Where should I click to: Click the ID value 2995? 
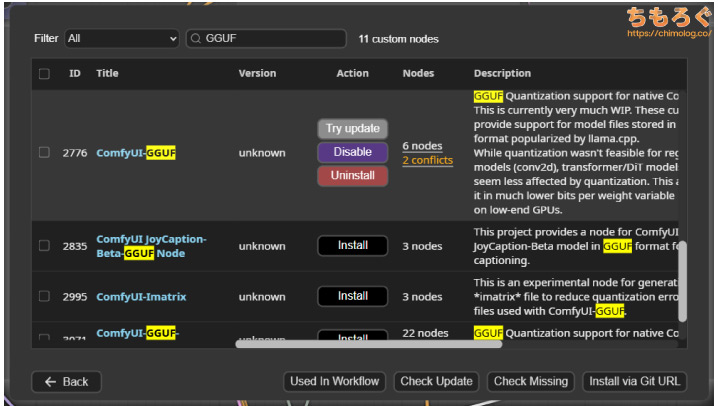[75, 297]
